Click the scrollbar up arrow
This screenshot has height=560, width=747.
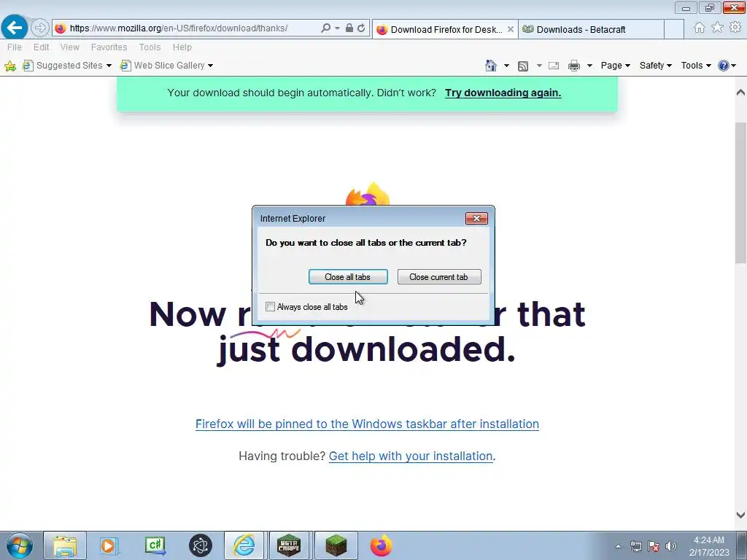click(740, 93)
